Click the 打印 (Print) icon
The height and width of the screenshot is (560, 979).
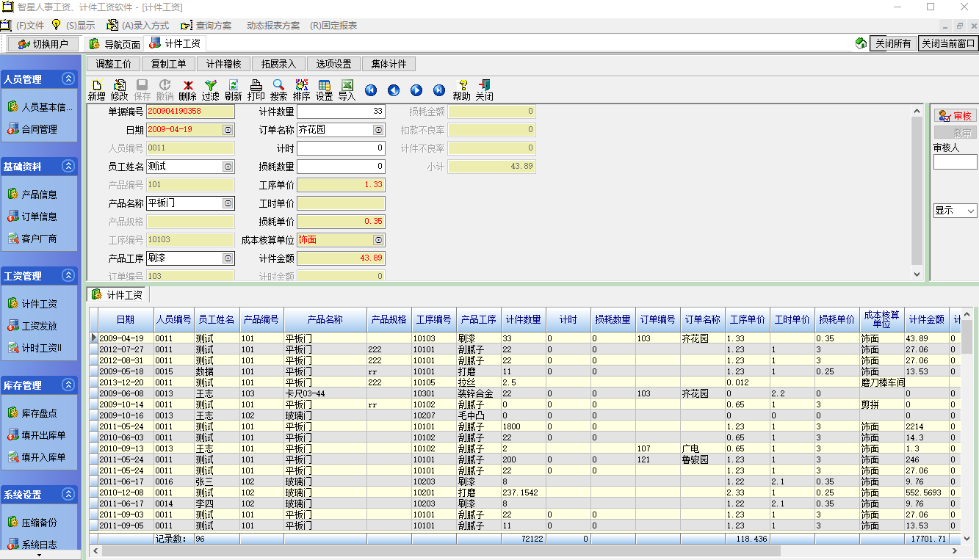(x=256, y=90)
